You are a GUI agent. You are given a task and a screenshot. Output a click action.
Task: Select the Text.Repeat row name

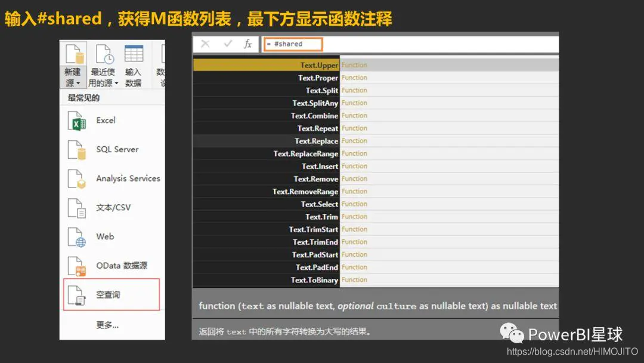[318, 129]
